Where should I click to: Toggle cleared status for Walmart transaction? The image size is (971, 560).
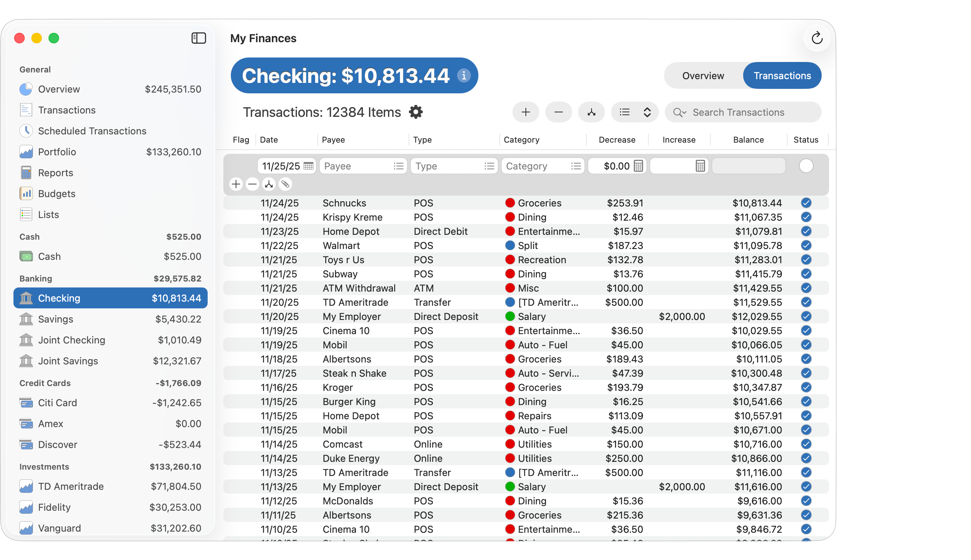pyautogui.click(x=806, y=245)
